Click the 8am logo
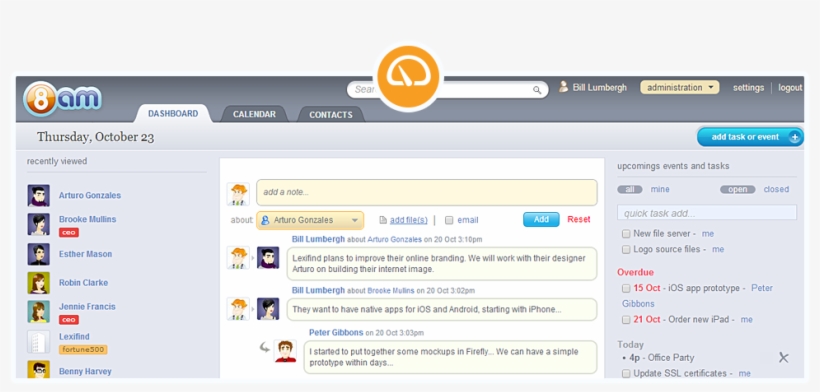Image resolution: width=820 pixels, height=392 pixels. point(62,98)
